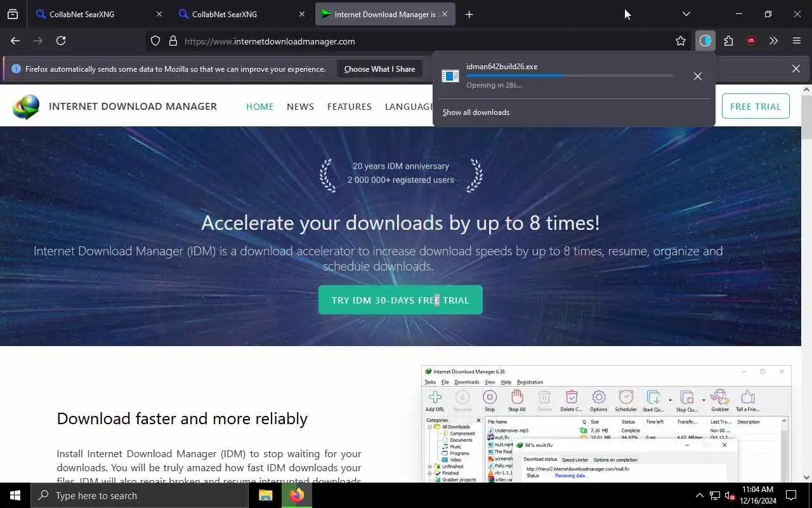Click the IDM application screenshot thumbnail
Image resolution: width=812 pixels, height=508 pixels.
(x=606, y=424)
